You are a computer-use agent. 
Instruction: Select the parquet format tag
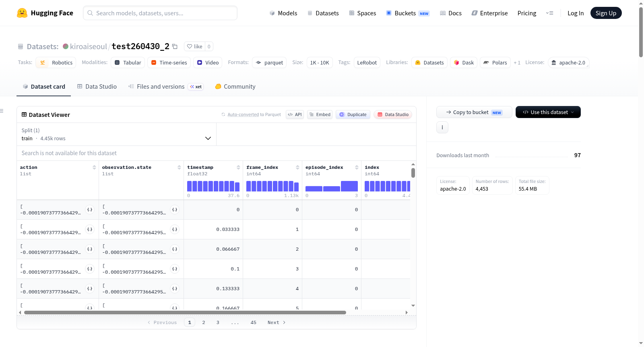pyautogui.click(x=269, y=62)
